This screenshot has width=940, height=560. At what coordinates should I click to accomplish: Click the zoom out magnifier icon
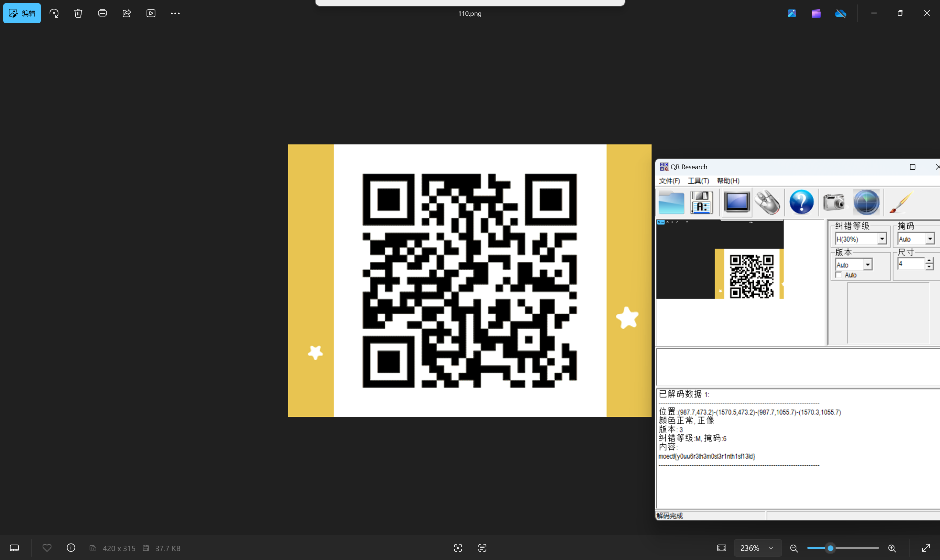(794, 548)
